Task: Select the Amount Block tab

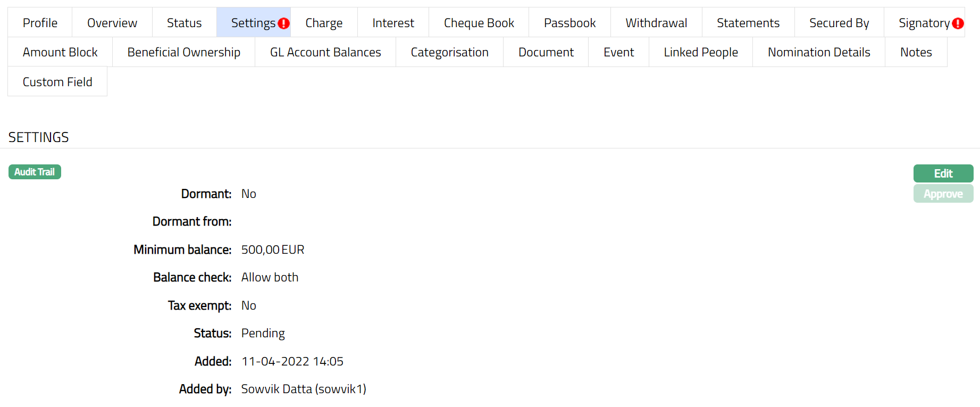Action: (x=60, y=52)
